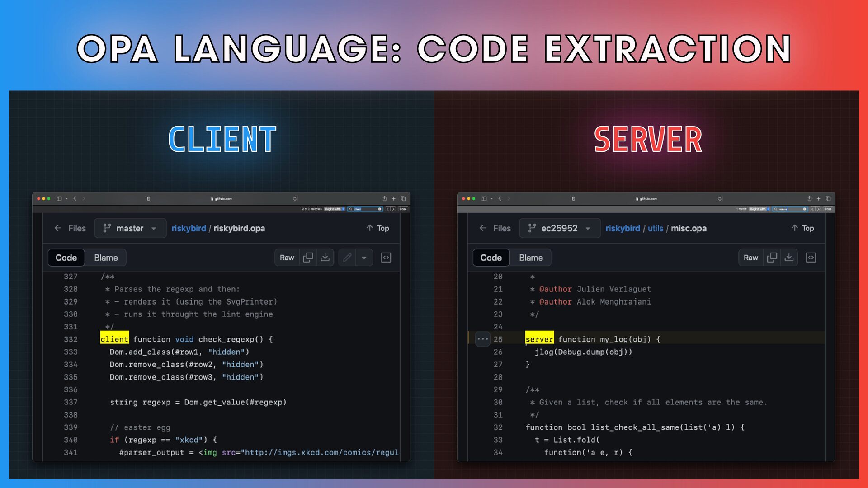Viewport: 868px width, 488px height.
Task: Open 'Begins with' find option in server window
Action: coord(759,209)
